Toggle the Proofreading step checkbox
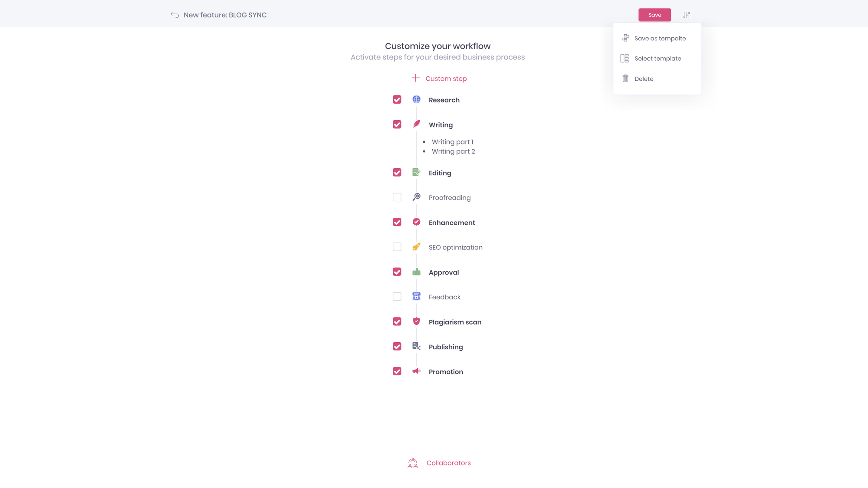Screen dimensions: 868x488 pos(396,197)
